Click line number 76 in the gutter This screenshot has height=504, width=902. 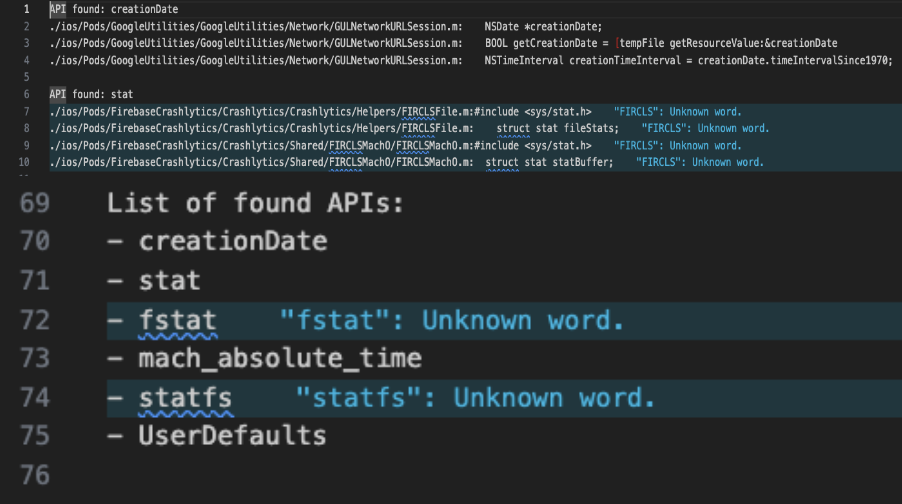[x=35, y=475]
